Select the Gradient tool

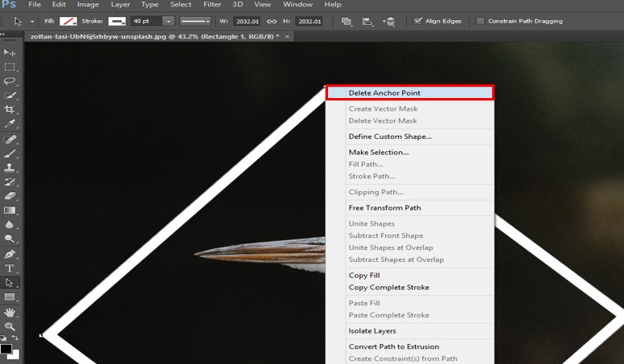tap(10, 211)
